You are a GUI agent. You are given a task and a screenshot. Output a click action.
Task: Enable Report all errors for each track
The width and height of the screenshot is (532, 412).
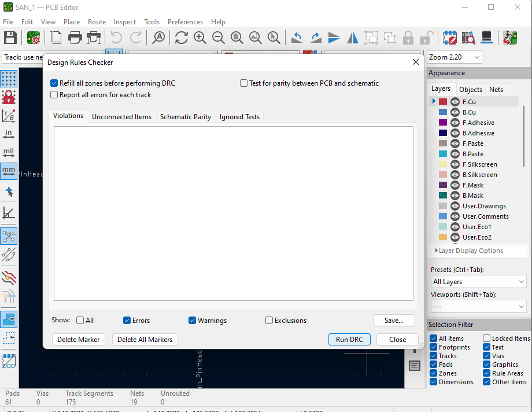coord(101,95)
